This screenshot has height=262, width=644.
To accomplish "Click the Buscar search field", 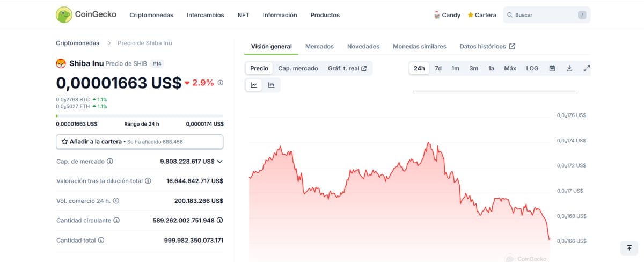I will coord(542,15).
